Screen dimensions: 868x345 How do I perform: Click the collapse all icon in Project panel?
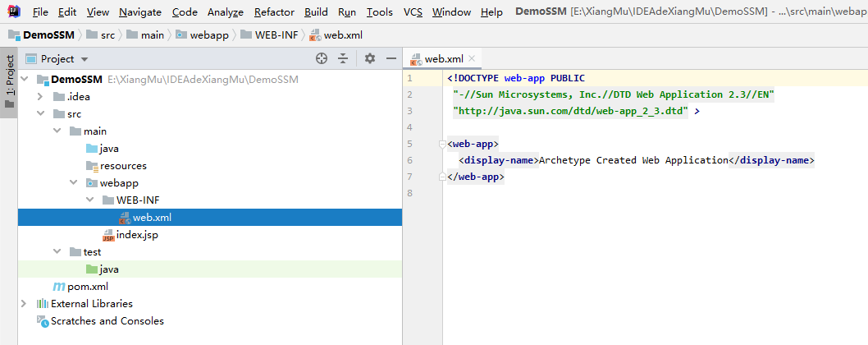click(343, 59)
